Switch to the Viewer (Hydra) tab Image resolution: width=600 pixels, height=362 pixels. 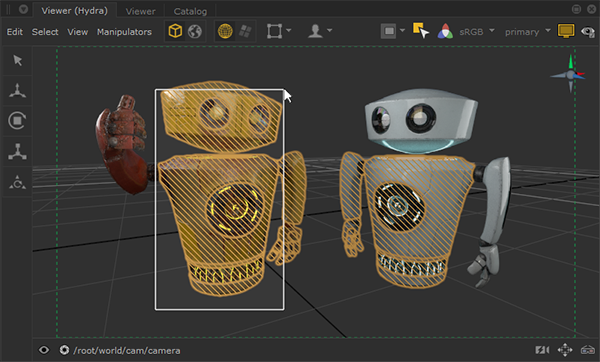(74, 11)
